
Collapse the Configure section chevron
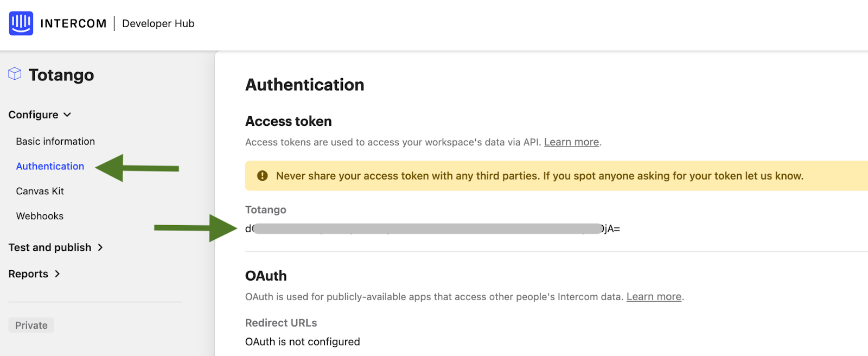67,115
